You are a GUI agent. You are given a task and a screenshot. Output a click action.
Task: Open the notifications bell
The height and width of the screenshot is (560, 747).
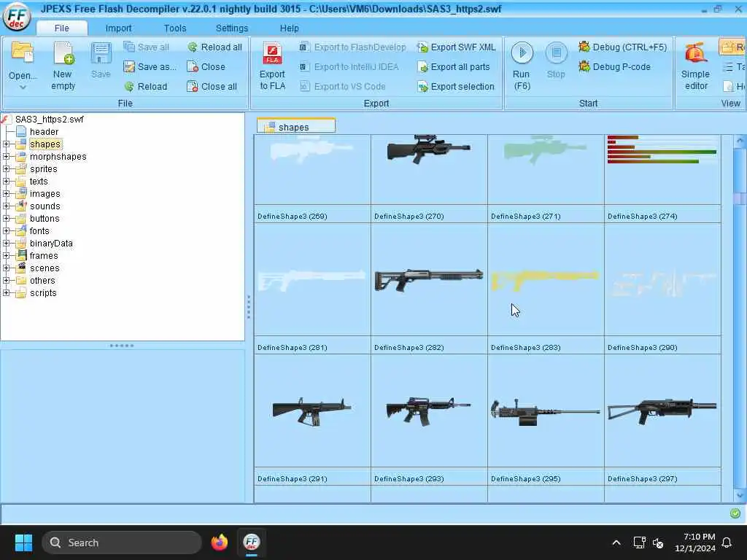click(x=727, y=542)
